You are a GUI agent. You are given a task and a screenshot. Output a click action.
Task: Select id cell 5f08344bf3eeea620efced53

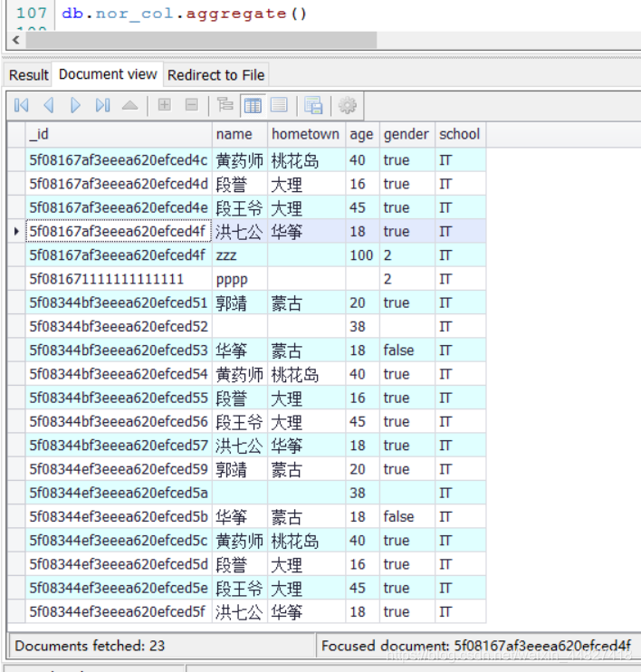[x=119, y=350]
